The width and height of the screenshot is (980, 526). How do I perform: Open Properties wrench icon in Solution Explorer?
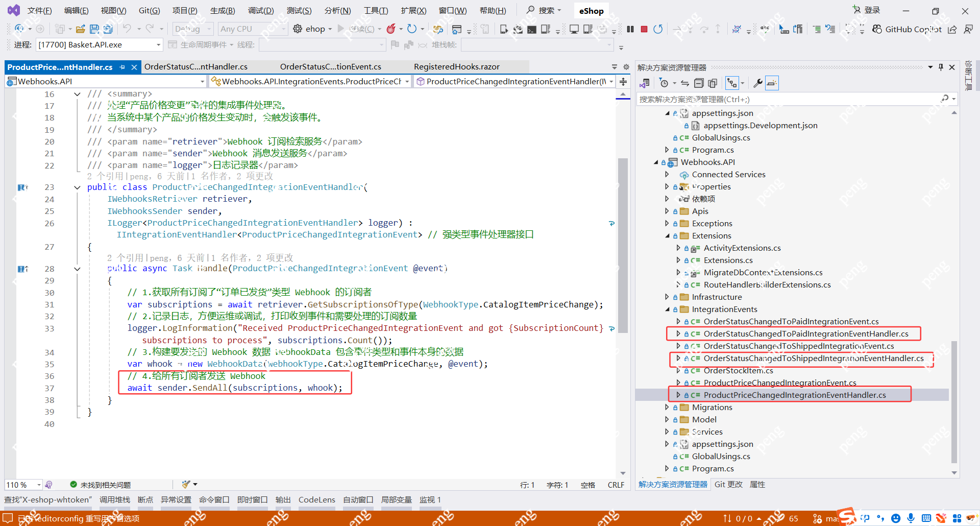[x=758, y=83]
